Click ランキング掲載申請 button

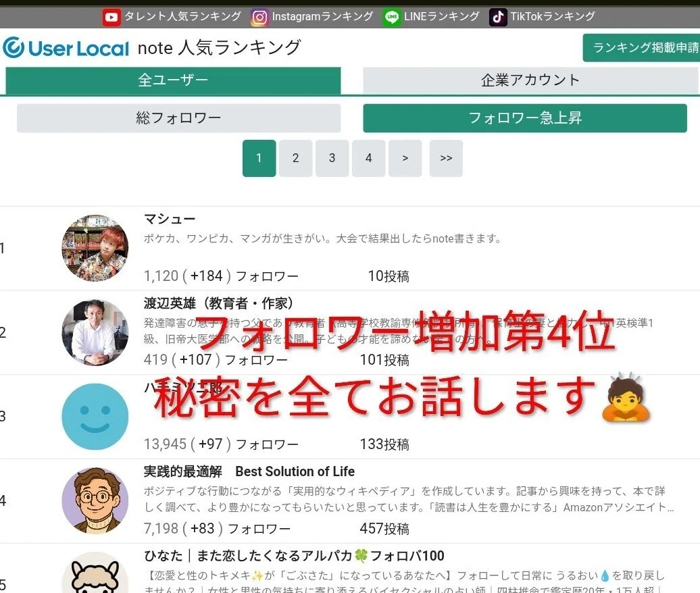pos(641,47)
